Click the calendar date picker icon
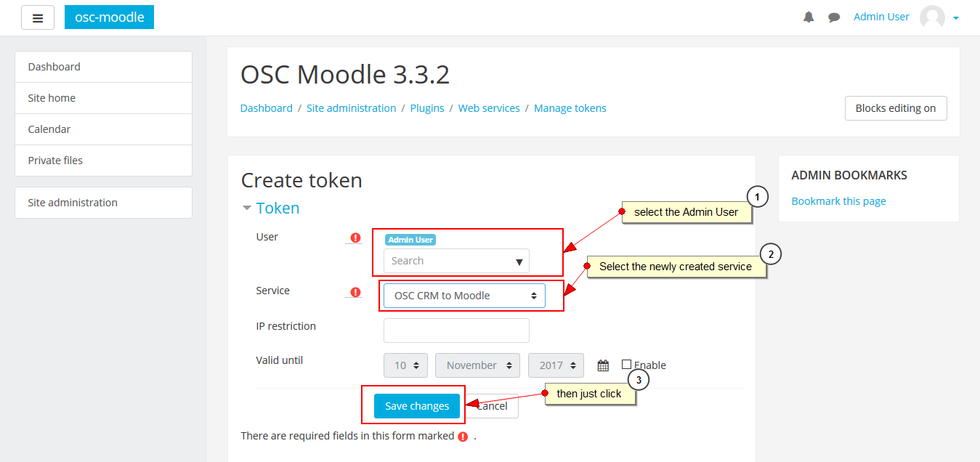 click(x=603, y=365)
